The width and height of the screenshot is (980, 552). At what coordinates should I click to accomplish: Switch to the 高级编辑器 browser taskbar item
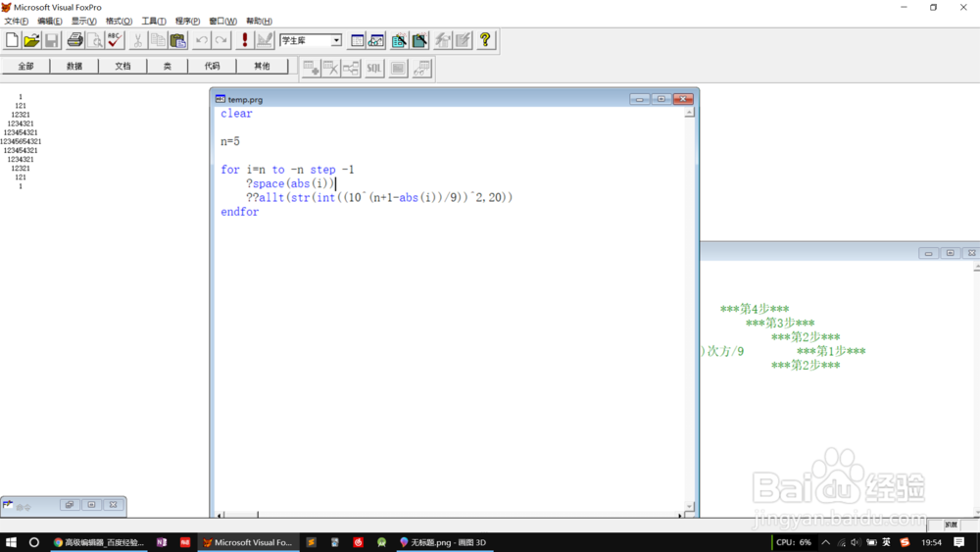99,542
